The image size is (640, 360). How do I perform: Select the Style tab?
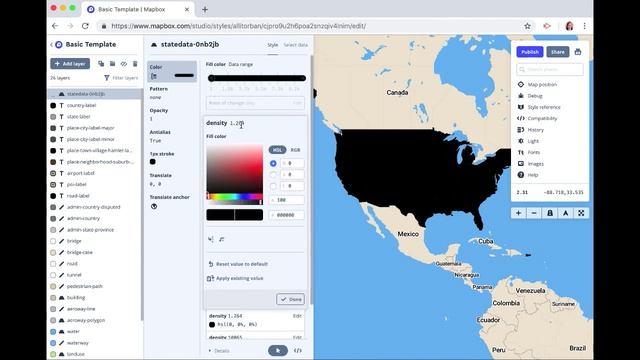click(273, 45)
